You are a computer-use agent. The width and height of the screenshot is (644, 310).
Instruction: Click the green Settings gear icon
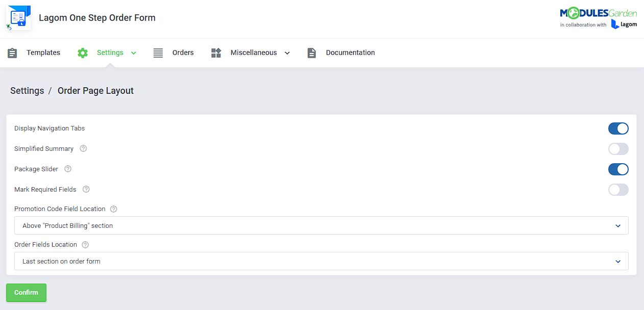[x=83, y=53]
